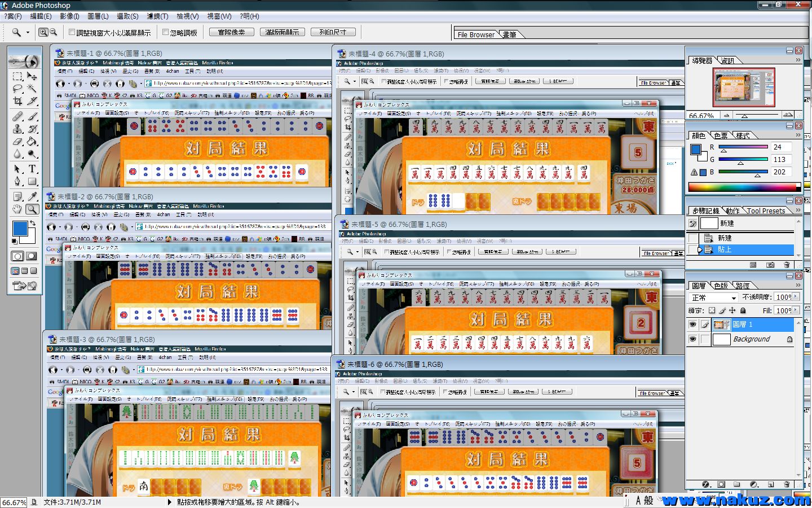Delete the current history state
812x508 pixels.
point(787,265)
